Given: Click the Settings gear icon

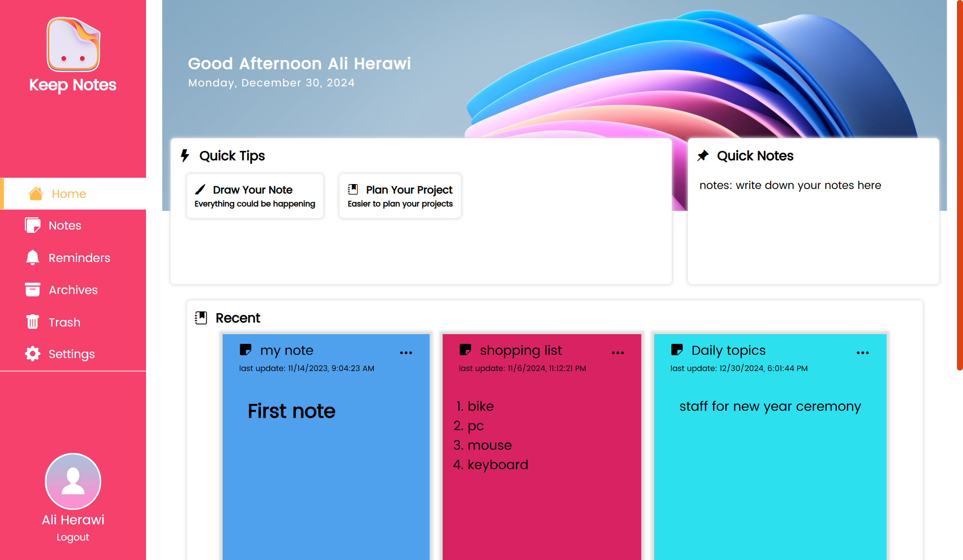Looking at the screenshot, I should (32, 354).
